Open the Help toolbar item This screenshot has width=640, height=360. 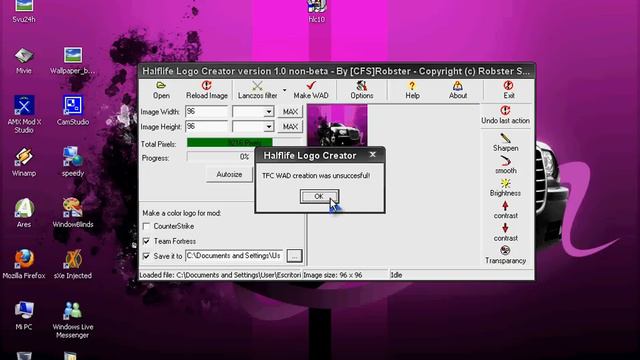pos(412,90)
